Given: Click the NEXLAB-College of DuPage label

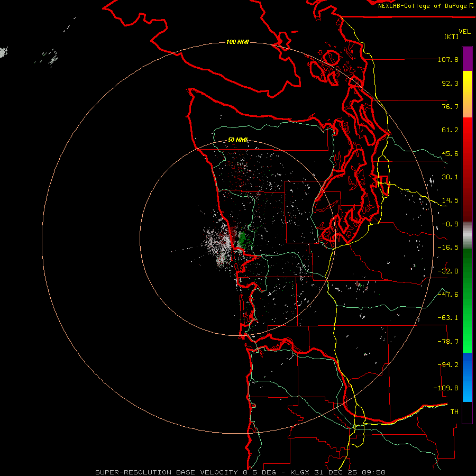Looking at the screenshot, I should click(425, 6).
